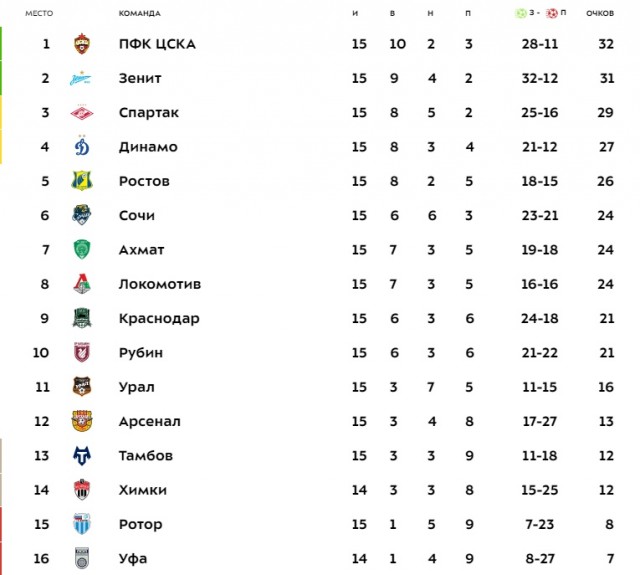This screenshot has width=640, height=575.
Task: Open the Ростов yellow-blue crest
Action: (82, 181)
